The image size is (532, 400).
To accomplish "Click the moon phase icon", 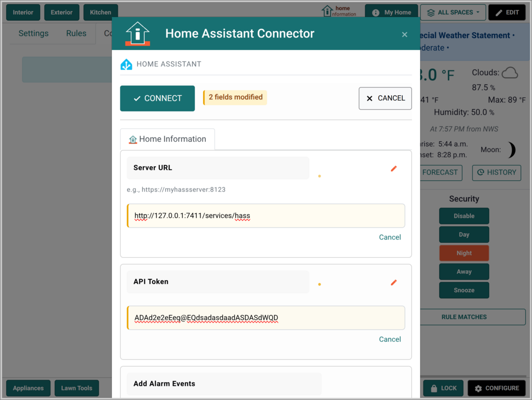I will pyautogui.click(x=512, y=150).
